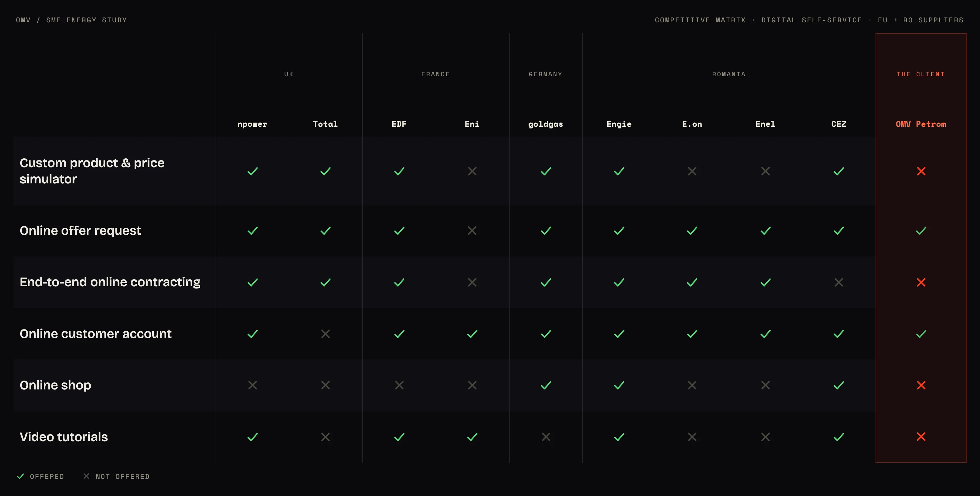The width and height of the screenshot is (980, 496).
Task: Click the 'OMV Petrom' column header
Action: (x=921, y=124)
